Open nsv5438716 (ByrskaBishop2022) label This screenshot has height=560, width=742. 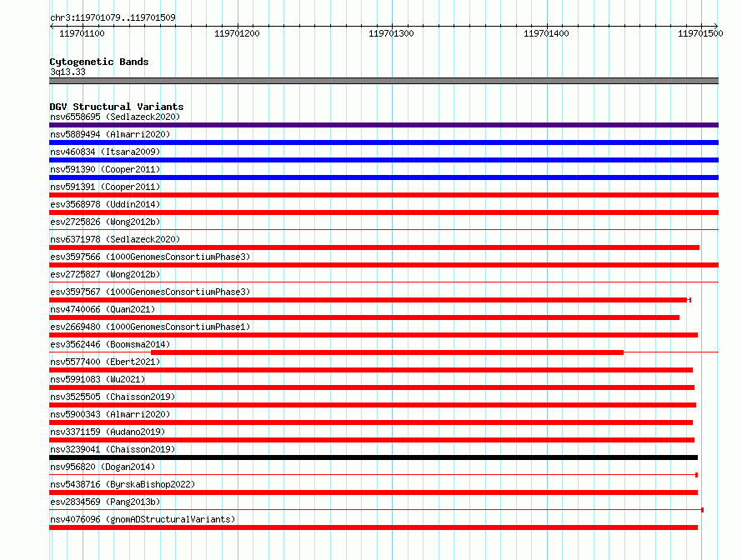(123, 484)
